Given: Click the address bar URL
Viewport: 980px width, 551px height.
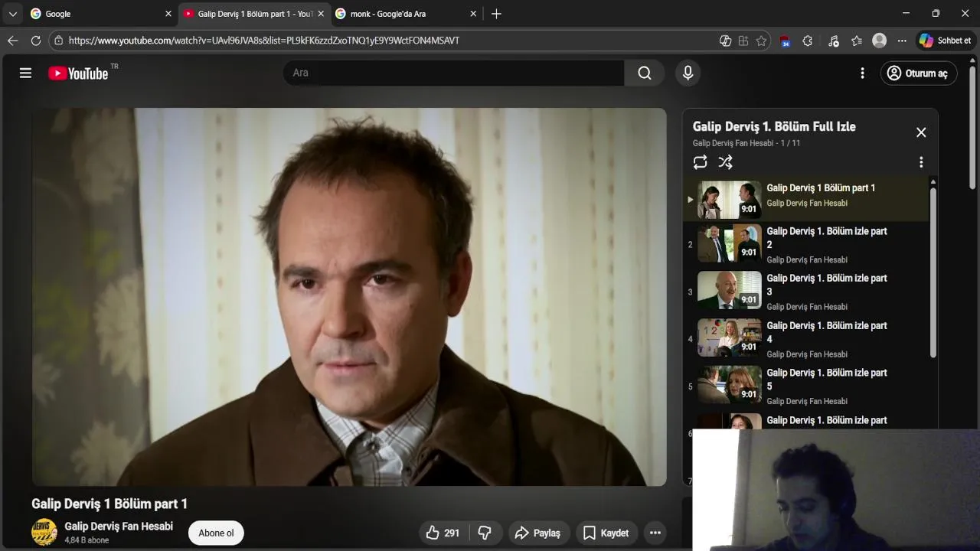Looking at the screenshot, I should point(264,41).
